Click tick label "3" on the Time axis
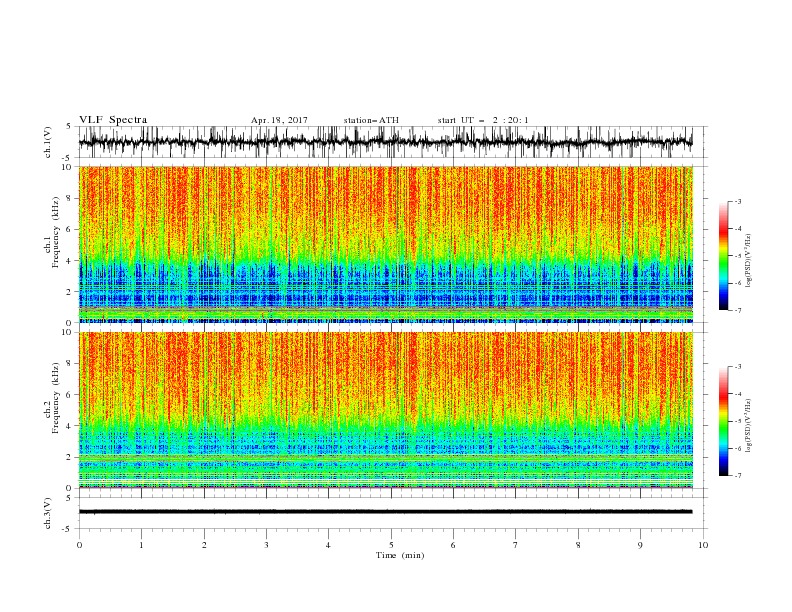The width and height of the screenshot is (792, 612). coord(266,545)
